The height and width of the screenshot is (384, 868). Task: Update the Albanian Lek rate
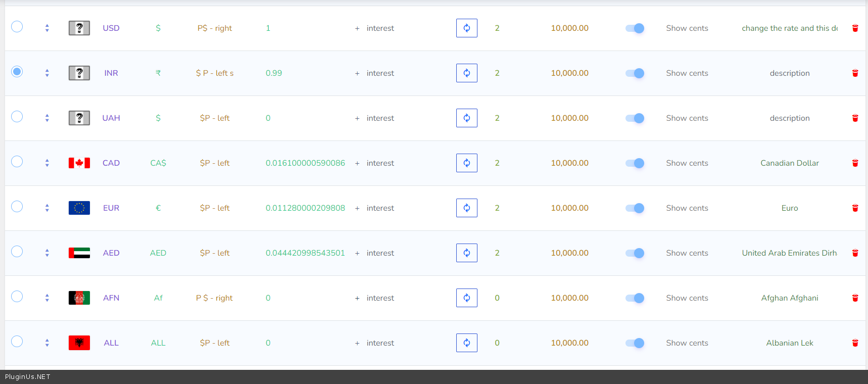(467, 343)
